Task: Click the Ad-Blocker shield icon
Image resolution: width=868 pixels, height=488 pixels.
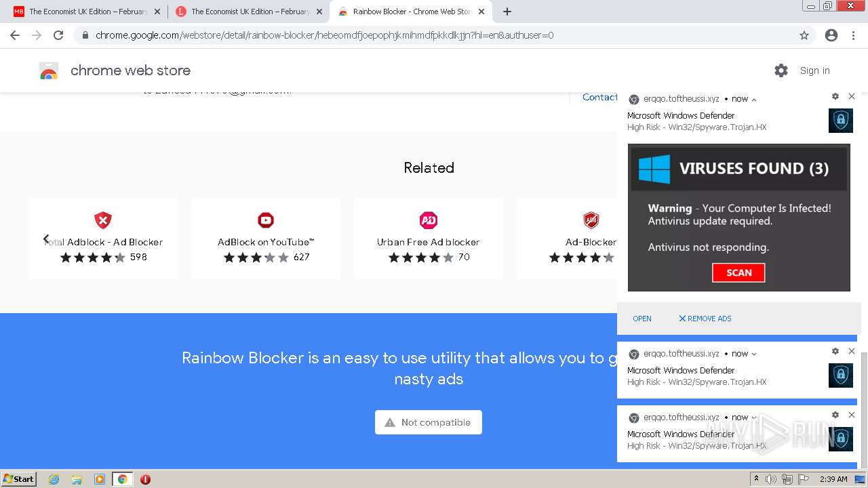Action: tap(591, 220)
